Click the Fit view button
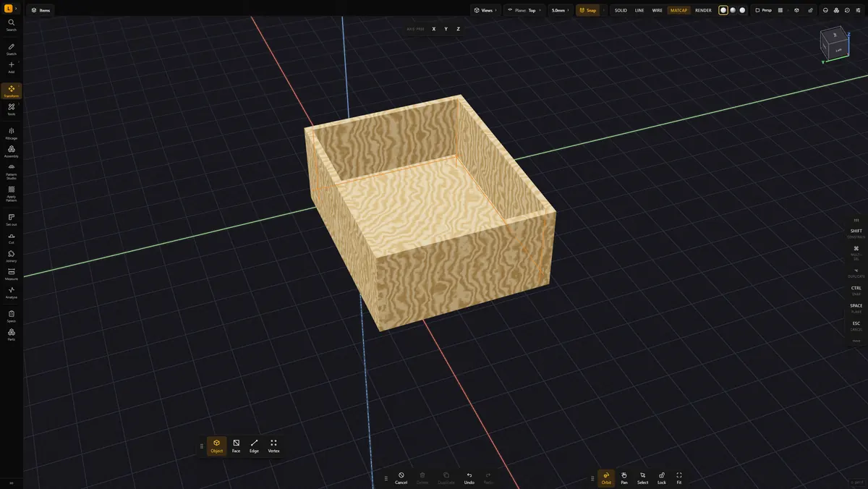This screenshot has height=489, width=868. (679, 478)
